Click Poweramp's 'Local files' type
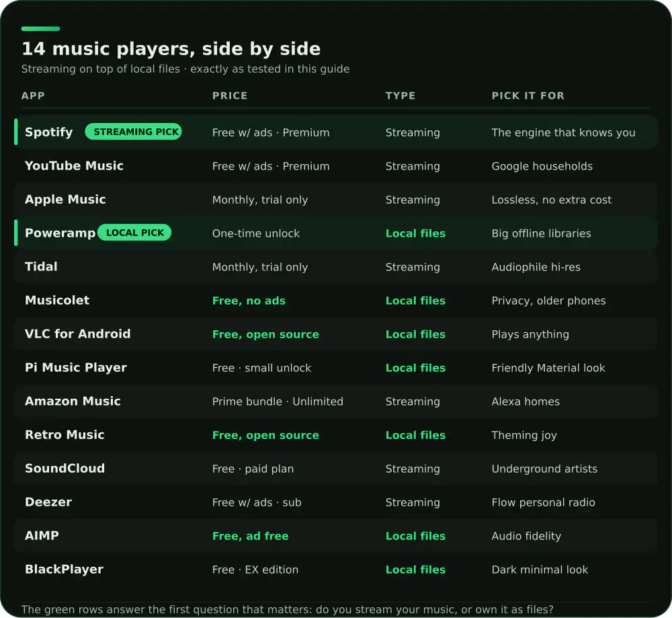672x618 pixels. [416, 233]
